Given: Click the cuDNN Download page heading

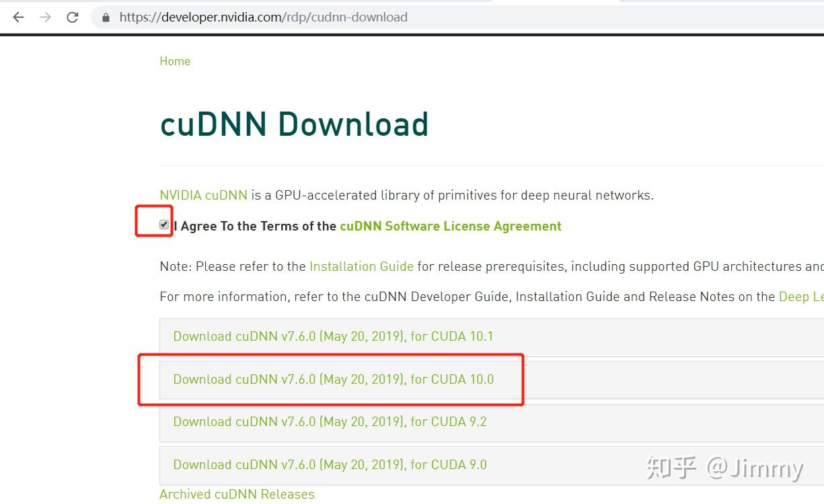Looking at the screenshot, I should [x=294, y=124].
